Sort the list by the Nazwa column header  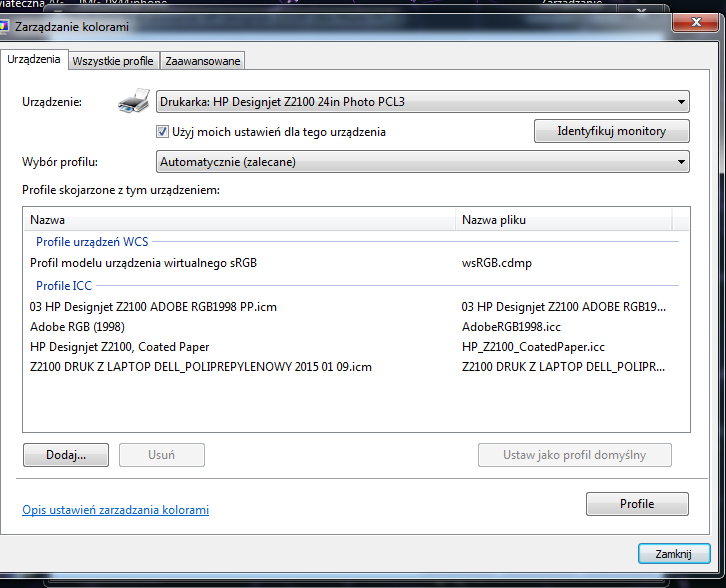pos(238,219)
